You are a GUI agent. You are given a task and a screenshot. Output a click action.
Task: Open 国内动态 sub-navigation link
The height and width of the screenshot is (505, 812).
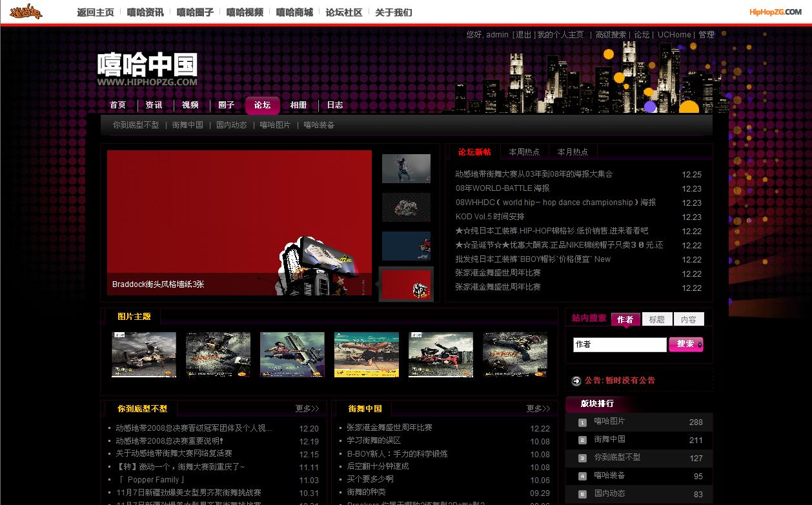(232, 125)
